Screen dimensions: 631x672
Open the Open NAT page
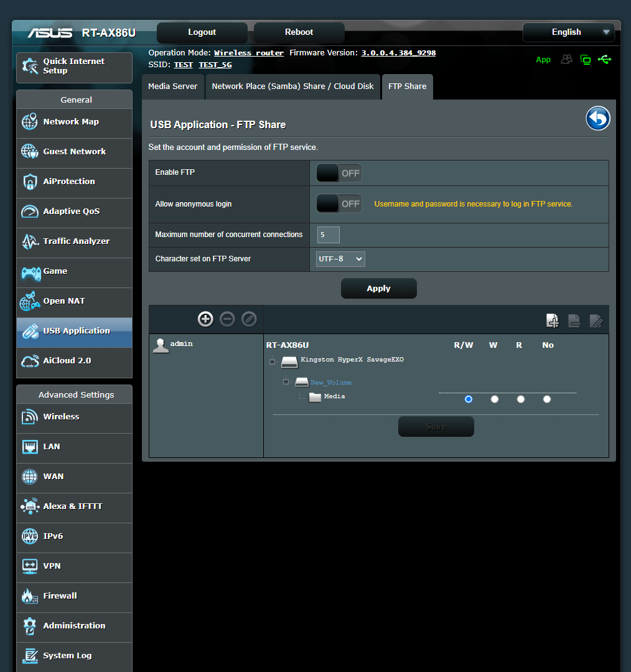click(74, 302)
